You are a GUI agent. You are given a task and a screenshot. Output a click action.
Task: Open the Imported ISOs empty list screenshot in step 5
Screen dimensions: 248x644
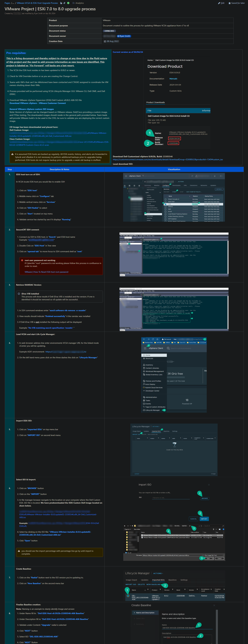click(x=174, y=450)
